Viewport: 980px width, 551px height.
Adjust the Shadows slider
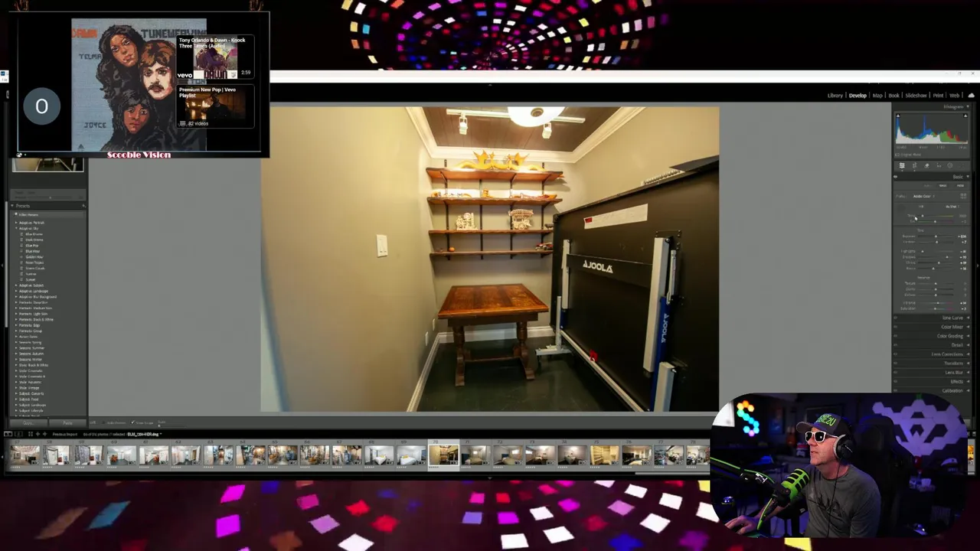936,257
